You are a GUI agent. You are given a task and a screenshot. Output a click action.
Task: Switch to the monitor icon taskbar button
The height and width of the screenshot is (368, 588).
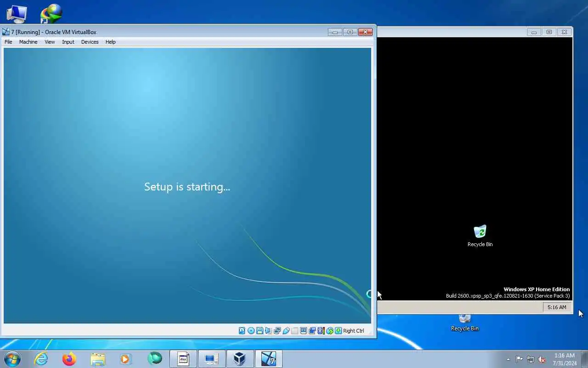click(x=212, y=359)
